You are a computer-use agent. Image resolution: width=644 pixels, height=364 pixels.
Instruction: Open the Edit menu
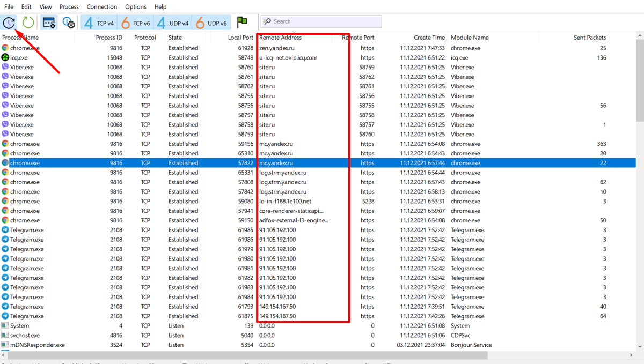(26, 7)
